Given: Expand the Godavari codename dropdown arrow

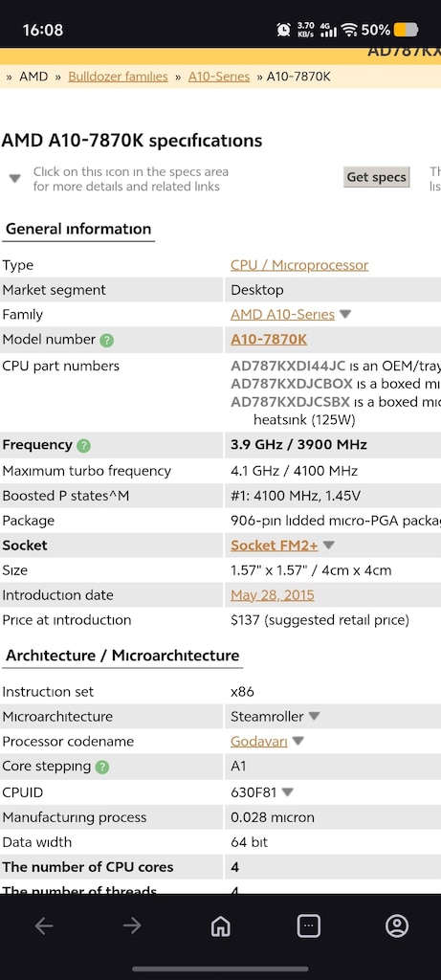Looking at the screenshot, I should click(298, 742).
